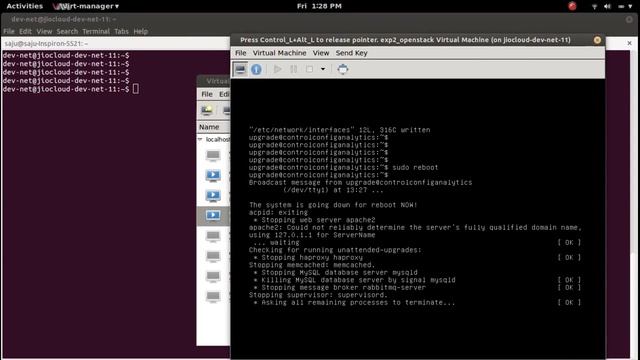Image resolution: width=640 pixels, height=360 pixels.
Task: Select first running VM icon in manager list
Action: click(x=213, y=176)
